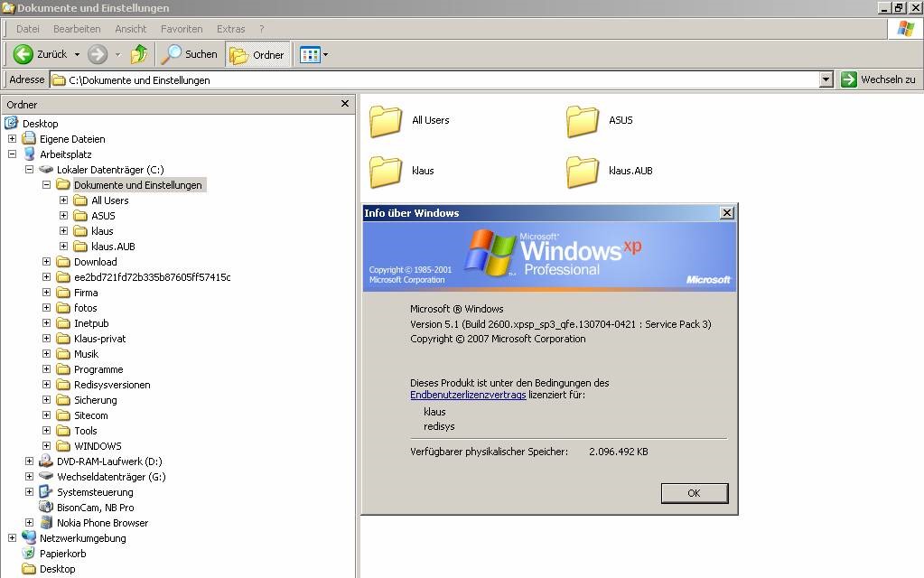Select Desktop root in folder tree

tap(40, 124)
